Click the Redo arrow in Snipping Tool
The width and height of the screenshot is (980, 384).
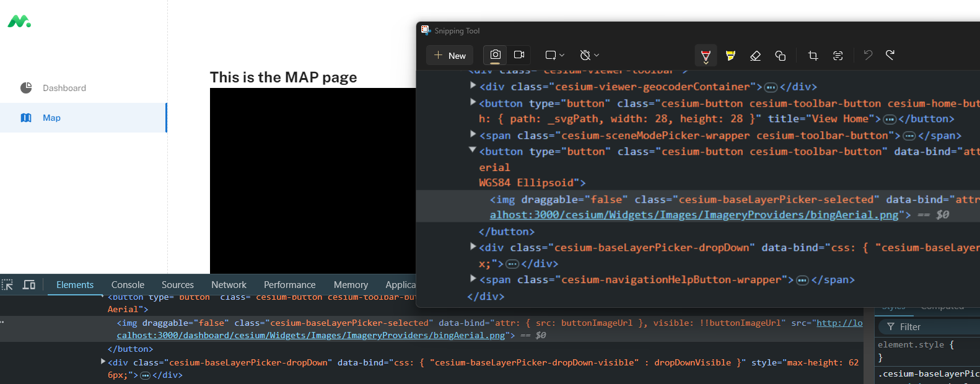(890, 55)
